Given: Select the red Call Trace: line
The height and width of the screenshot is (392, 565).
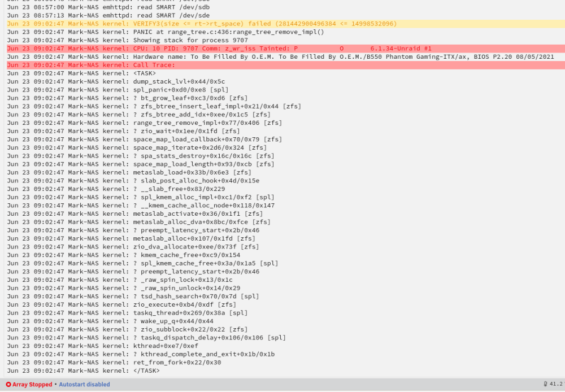Looking at the screenshot, I should pyautogui.click(x=286, y=65).
